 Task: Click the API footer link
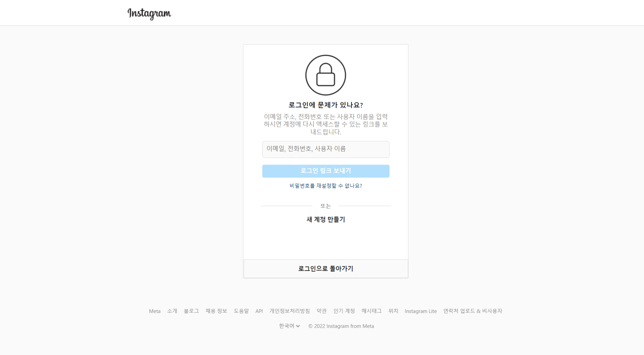[x=259, y=311]
